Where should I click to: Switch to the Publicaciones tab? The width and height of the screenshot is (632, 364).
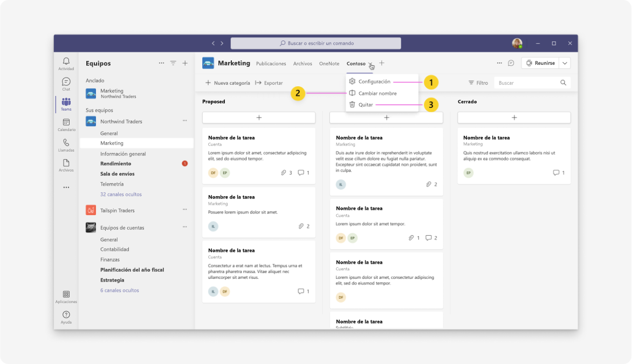271,64
